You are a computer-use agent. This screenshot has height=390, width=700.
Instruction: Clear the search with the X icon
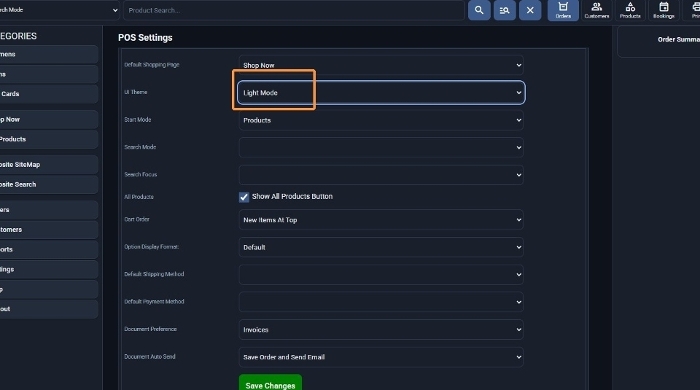[x=530, y=10]
